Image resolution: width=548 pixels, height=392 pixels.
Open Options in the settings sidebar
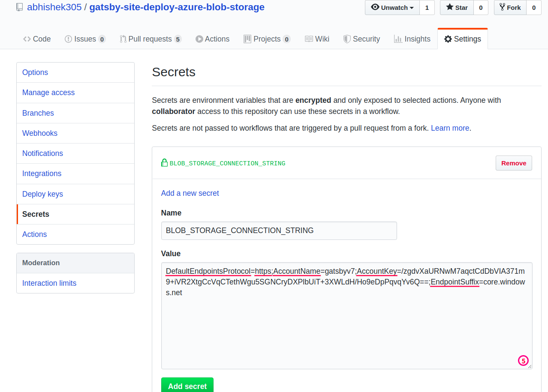tap(75, 72)
